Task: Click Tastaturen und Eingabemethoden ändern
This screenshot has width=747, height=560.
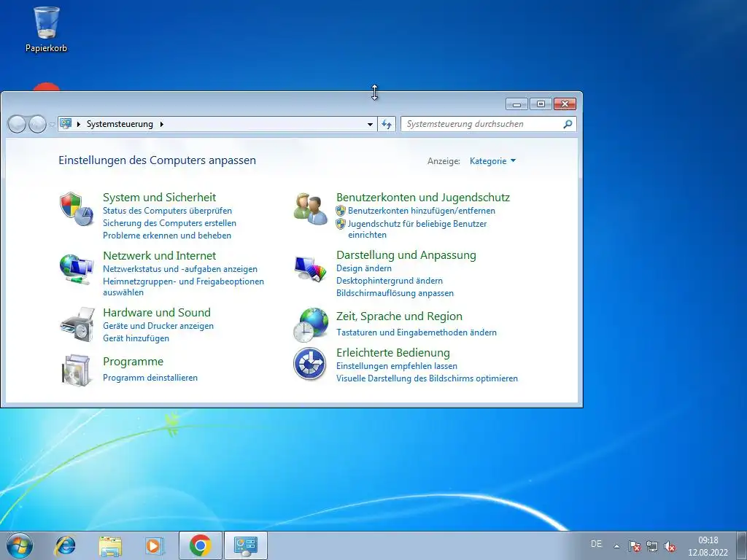Action: (417, 332)
